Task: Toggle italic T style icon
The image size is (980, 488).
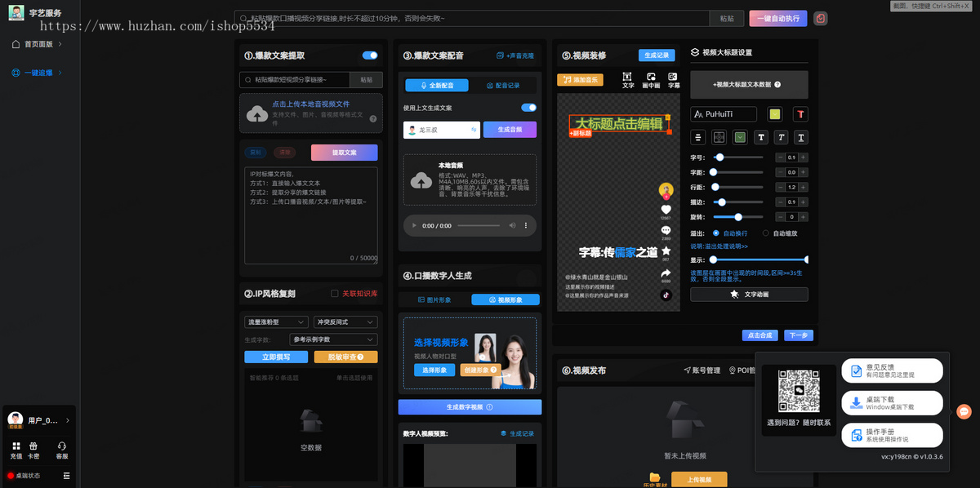Action: click(782, 137)
